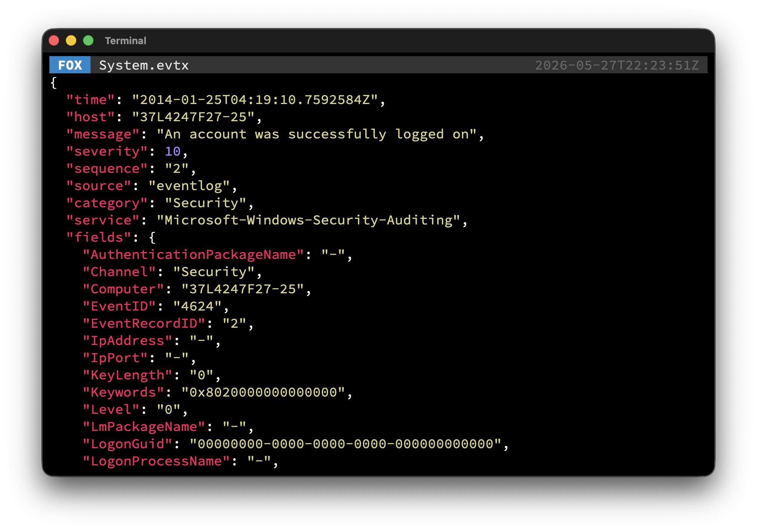Click the red close window button
757x532 pixels.
pos(54,40)
